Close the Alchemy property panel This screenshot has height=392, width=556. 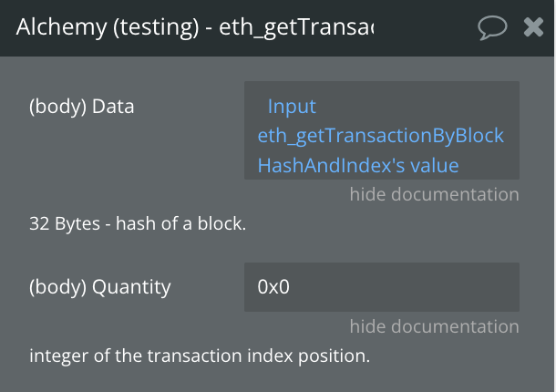pos(533,27)
